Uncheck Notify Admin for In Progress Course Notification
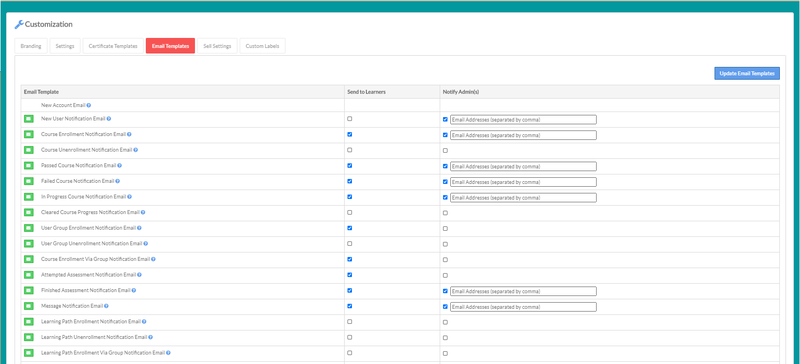The height and width of the screenshot is (364, 800). click(x=445, y=198)
